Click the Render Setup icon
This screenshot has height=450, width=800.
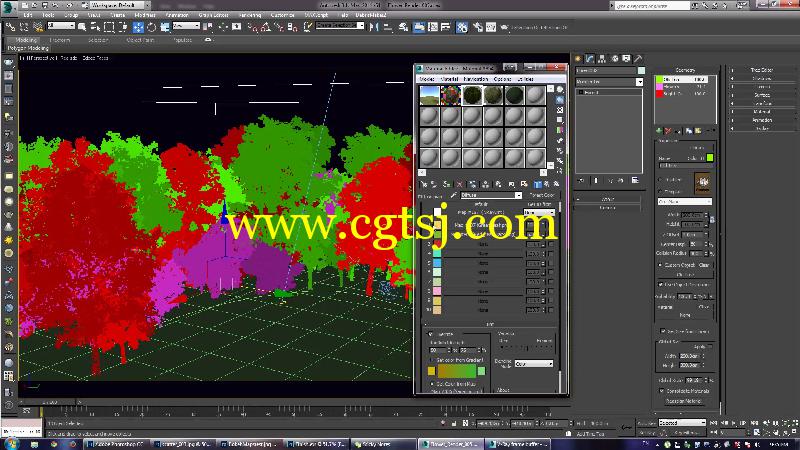coord(478,27)
